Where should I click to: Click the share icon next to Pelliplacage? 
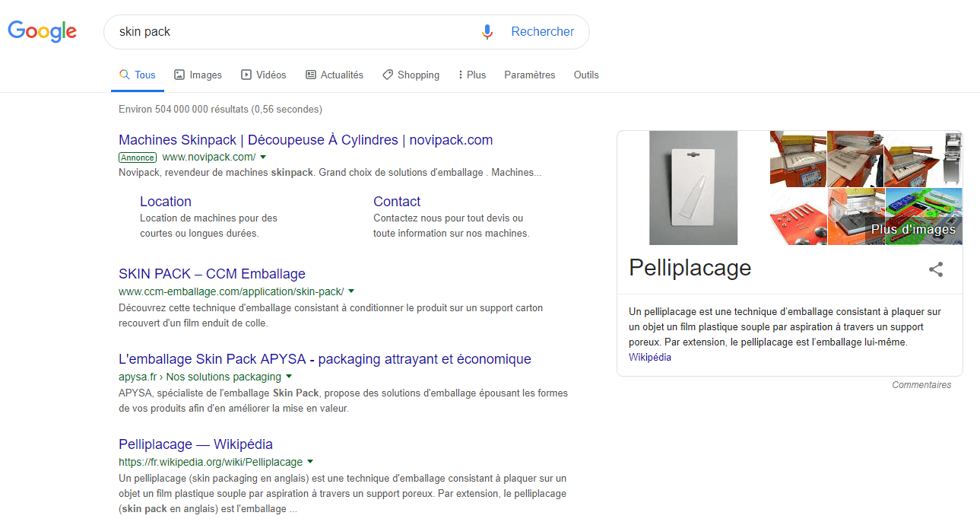point(936,269)
